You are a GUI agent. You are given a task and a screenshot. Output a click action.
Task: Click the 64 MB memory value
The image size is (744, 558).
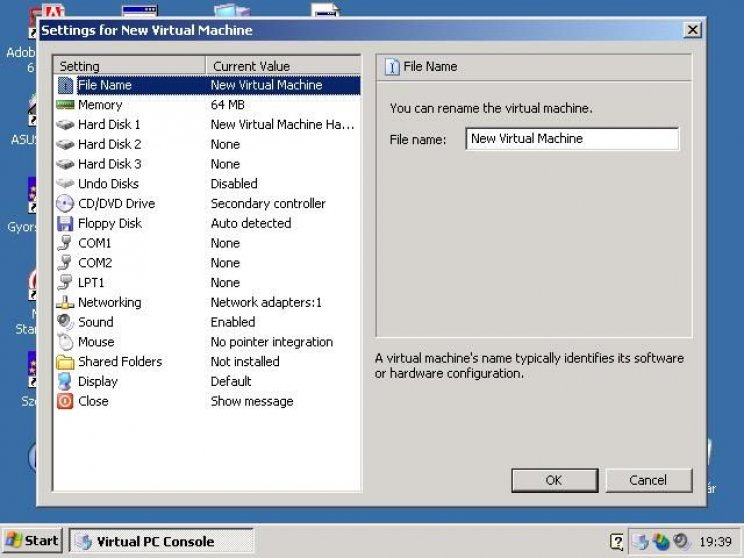coord(228,105)
